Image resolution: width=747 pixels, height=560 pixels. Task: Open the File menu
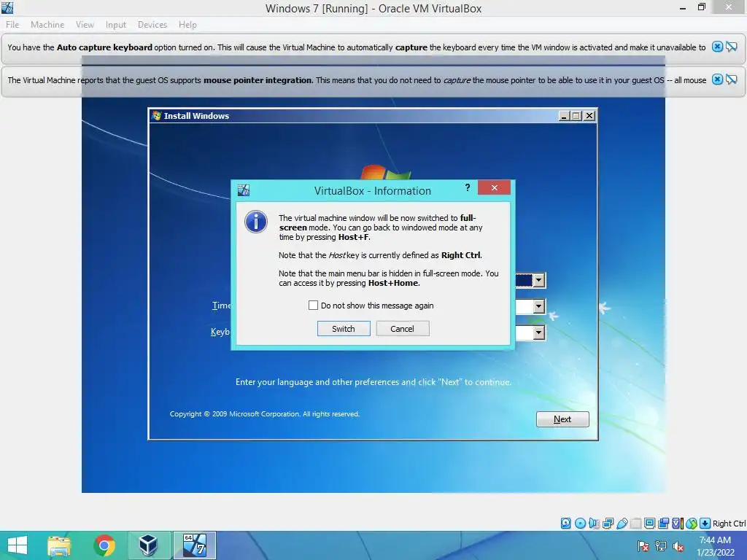(12, 25)
